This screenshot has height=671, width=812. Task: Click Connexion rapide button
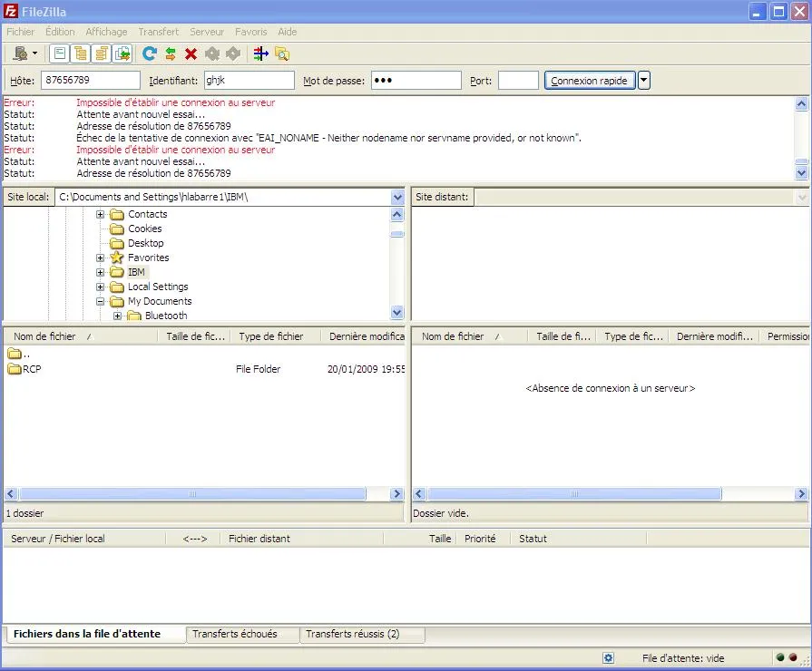tap(590, 81)
